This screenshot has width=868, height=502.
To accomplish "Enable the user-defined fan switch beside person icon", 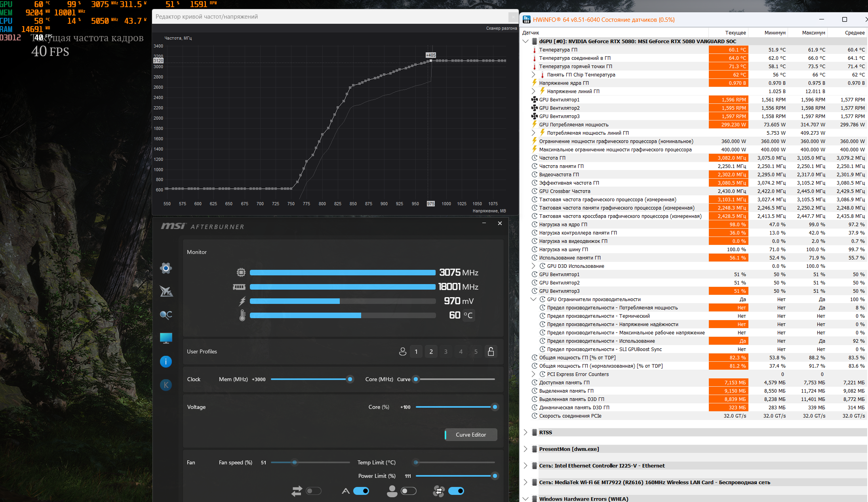I will point(409,491).
